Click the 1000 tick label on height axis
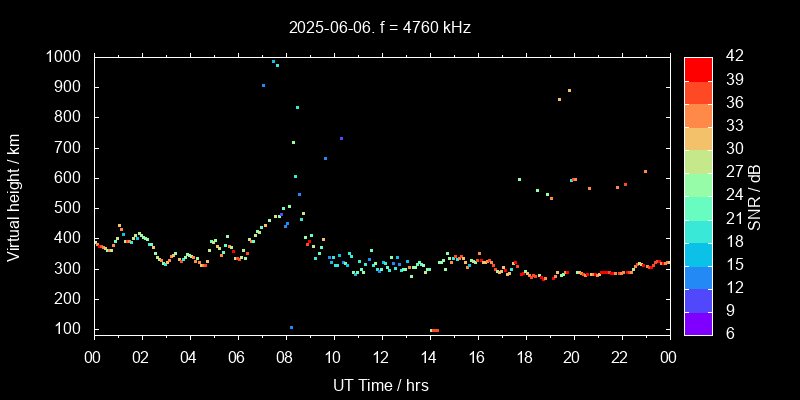 pos(66,57)
